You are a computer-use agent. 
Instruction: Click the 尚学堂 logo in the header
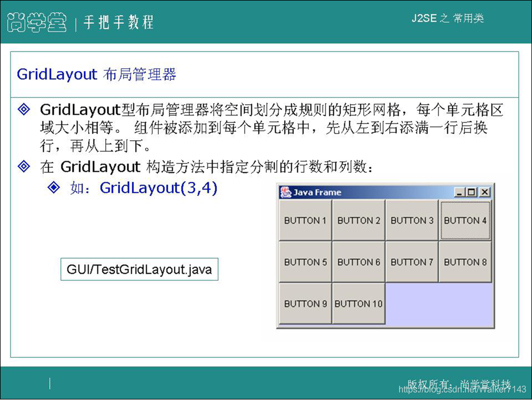(37, 22)
